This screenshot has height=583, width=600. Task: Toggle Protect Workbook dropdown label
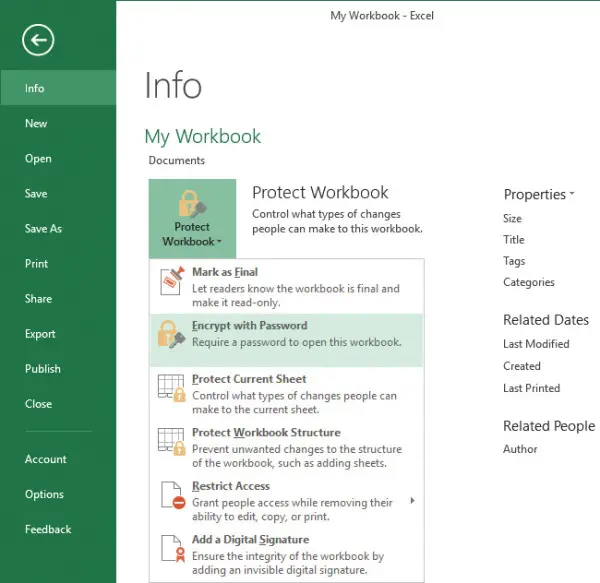(x=192, y=234)
